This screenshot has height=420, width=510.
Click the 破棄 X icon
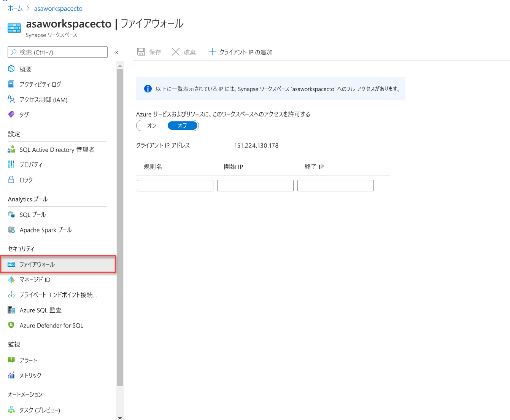[x=176, y=52]
